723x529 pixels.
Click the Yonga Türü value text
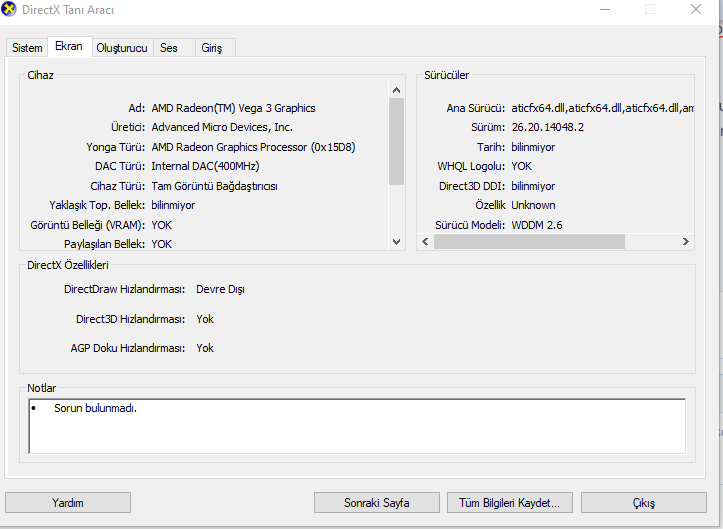(x=253, y=147)
